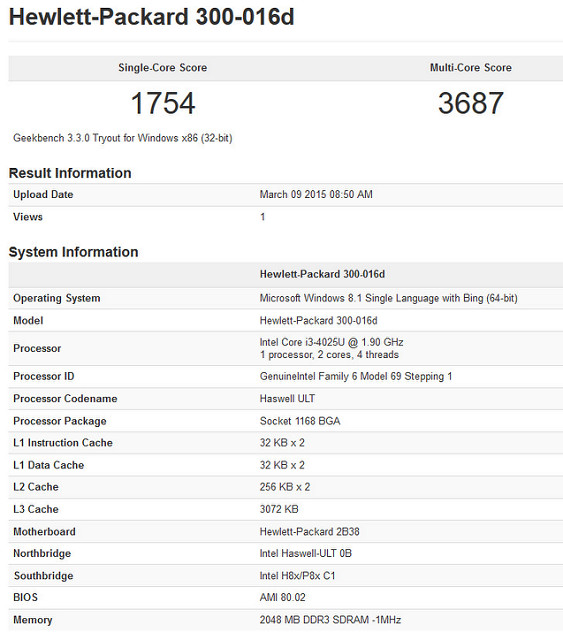The width and height of the screenshot is (563, 640).
Task: Select the Hewlett-Packard 2B38 motherboard value
Action: [309, 532]
